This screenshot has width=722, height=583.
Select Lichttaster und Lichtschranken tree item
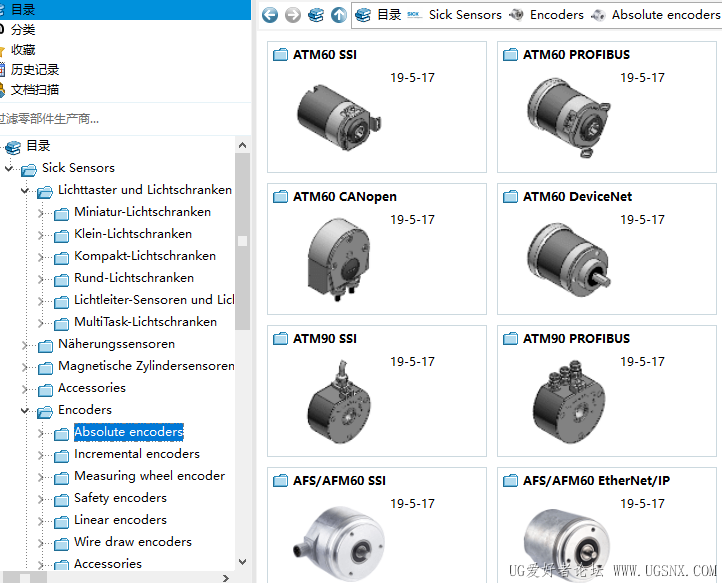pyautogui.click(x=145, y=190)
